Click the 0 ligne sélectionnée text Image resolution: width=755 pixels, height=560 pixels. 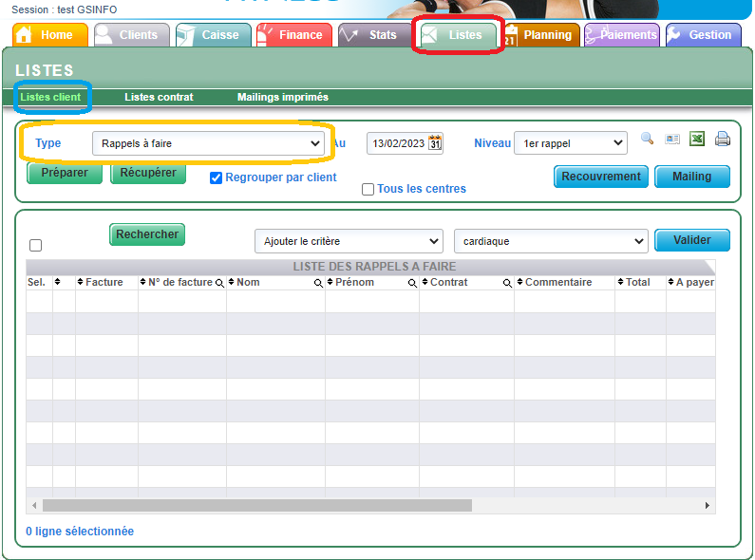(x=80, y=532)
